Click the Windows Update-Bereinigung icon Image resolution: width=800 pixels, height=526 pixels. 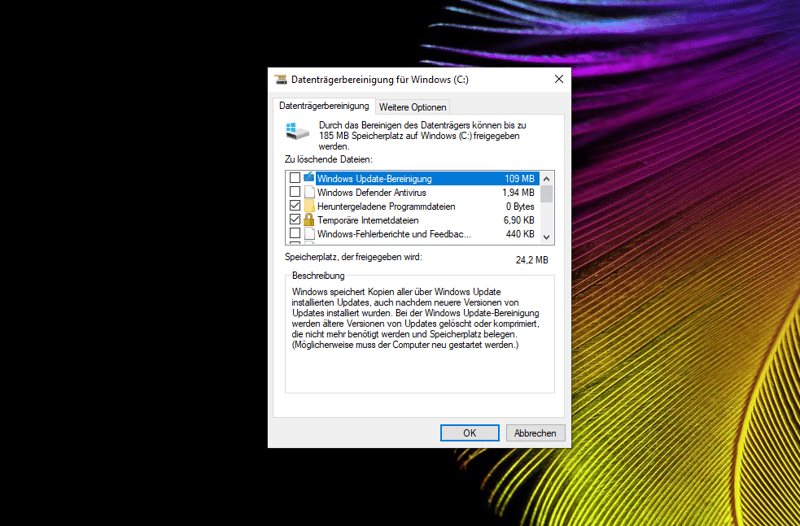pyautogui.click(x=309, y=178)
